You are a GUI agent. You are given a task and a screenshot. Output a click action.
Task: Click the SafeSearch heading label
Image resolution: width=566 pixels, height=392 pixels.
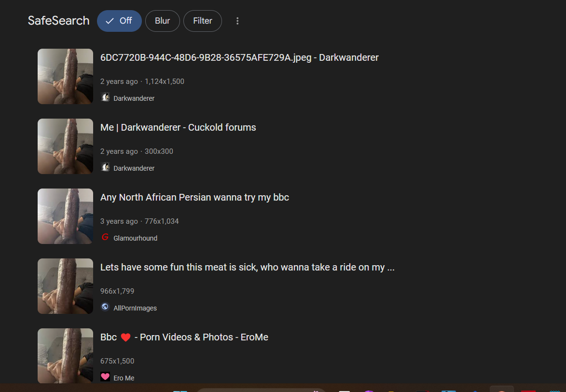[x=58, y=21]
